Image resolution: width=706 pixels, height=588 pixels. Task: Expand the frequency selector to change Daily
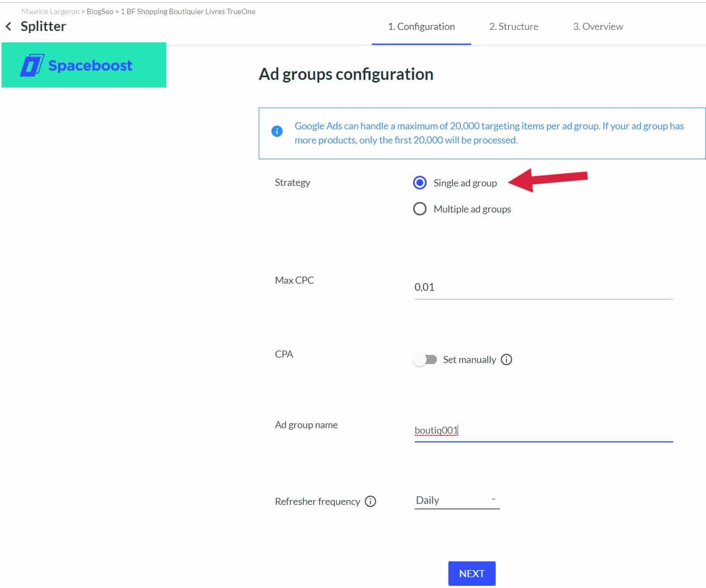(x=457, y=500)
